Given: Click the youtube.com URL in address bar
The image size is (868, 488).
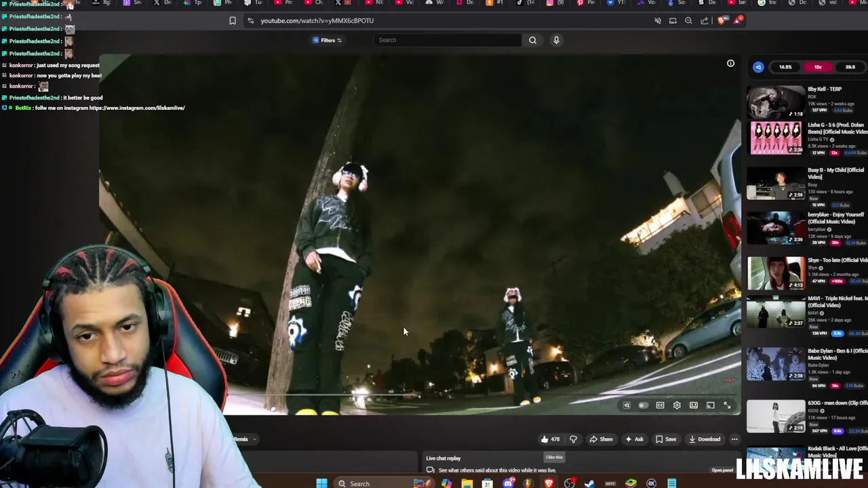Looking at the screenshot, I should click(317, 20).
